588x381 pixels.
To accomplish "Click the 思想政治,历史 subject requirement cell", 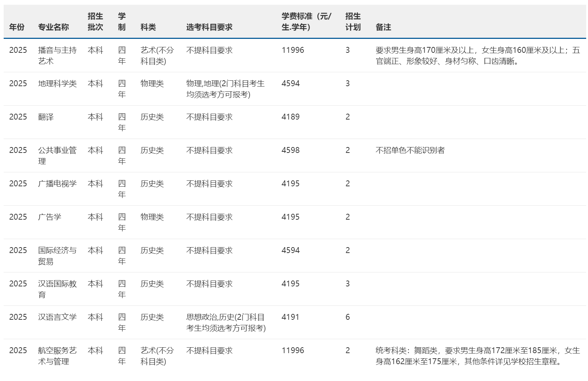I will click(226, 322).
